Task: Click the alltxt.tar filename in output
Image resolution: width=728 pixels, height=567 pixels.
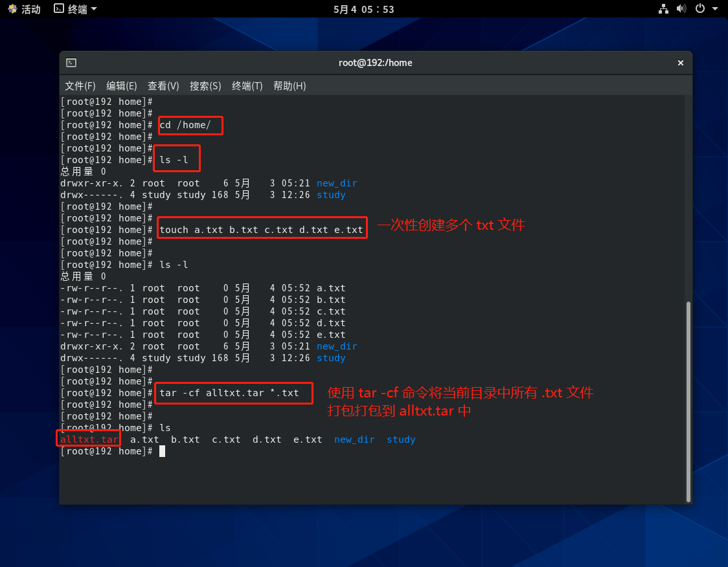Action: [89, 439]
